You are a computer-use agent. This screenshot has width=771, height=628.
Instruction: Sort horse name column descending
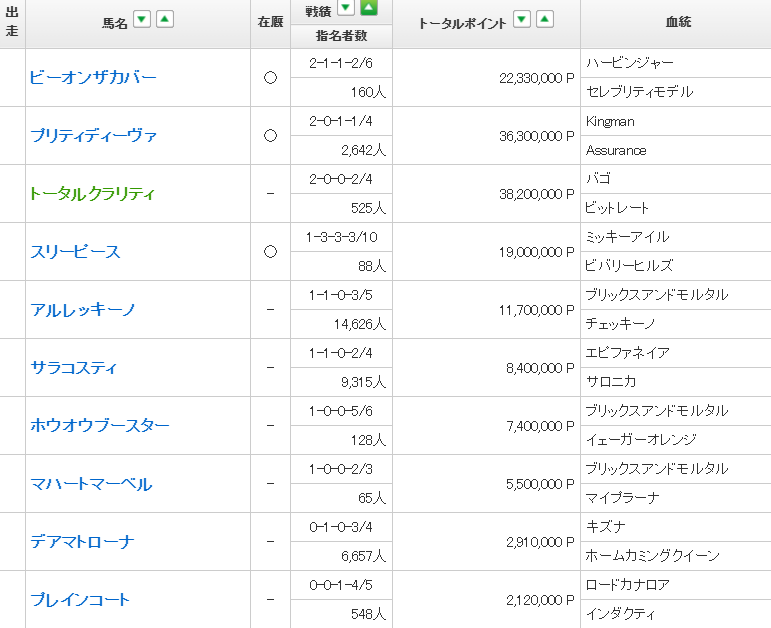[x=142, y=20]
